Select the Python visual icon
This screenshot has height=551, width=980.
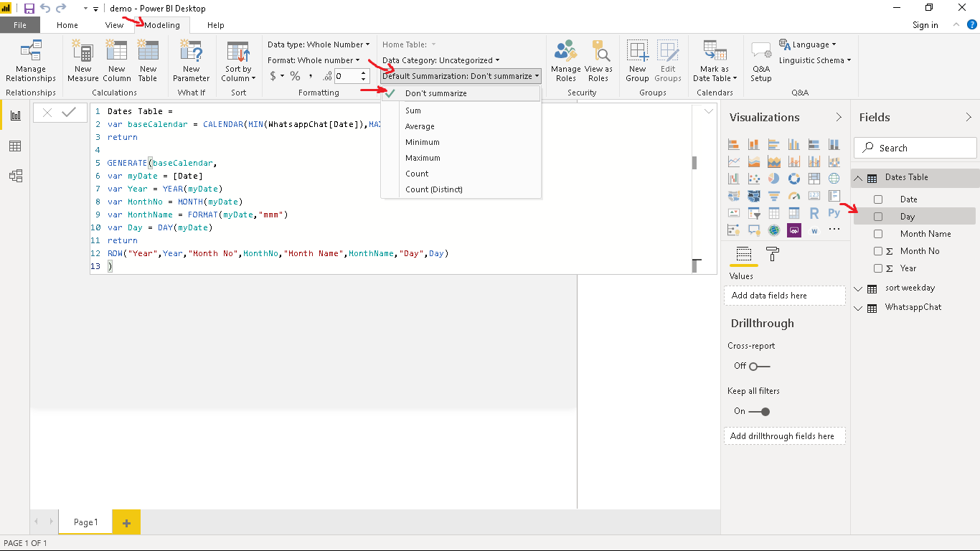[x=834, y=212]
